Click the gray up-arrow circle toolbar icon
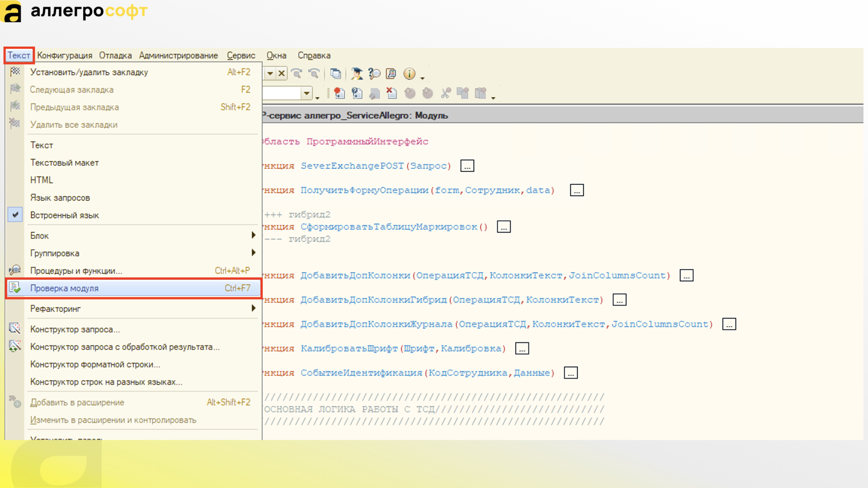868x488 pixels. click(410, 93)
